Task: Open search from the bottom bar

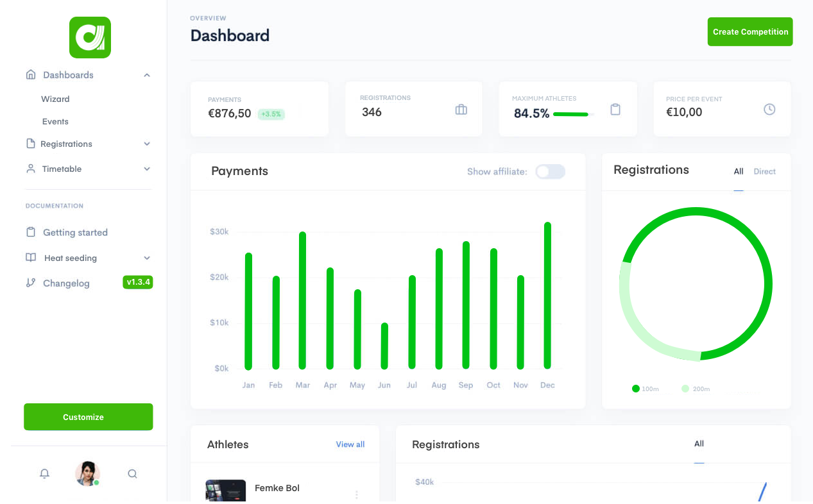Action: (132, 473)
